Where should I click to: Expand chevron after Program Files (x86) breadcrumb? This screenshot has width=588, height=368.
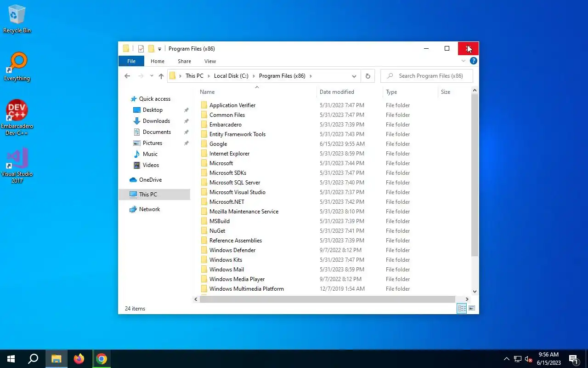311,76
